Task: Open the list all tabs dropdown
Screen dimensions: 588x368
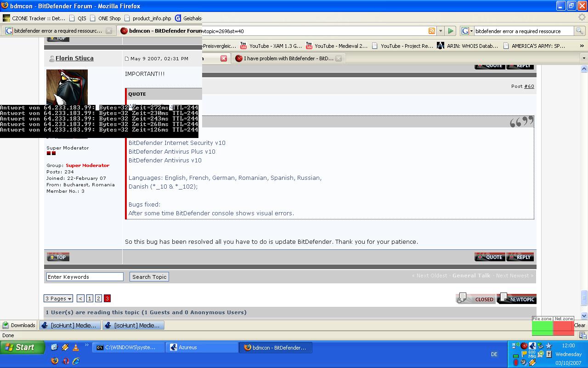Action: click(x=584, y=58)
